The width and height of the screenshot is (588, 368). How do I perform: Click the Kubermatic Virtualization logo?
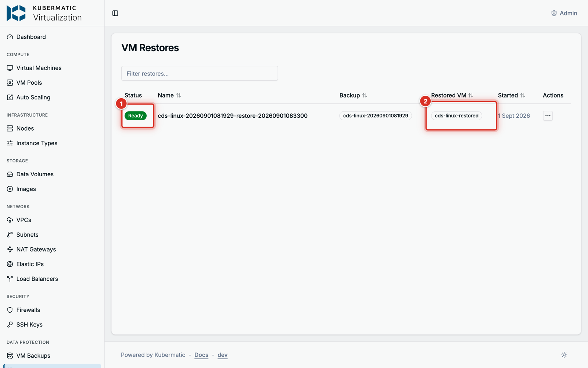coord(44,13)
